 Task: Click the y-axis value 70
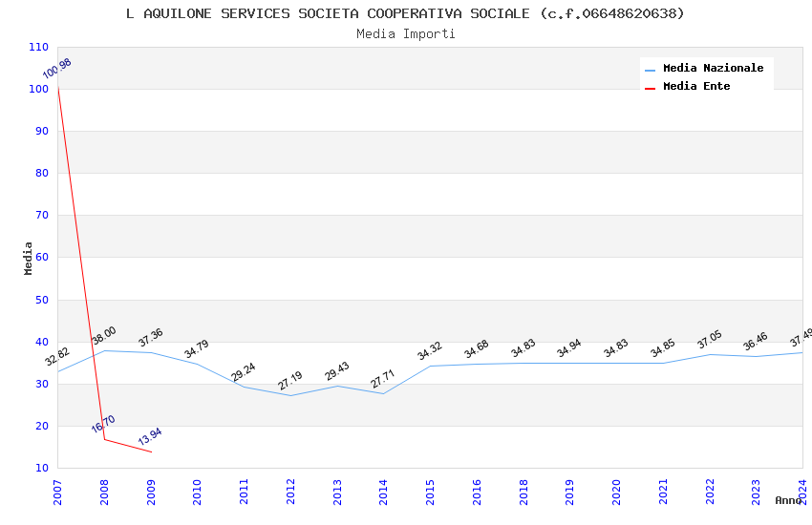42,215
